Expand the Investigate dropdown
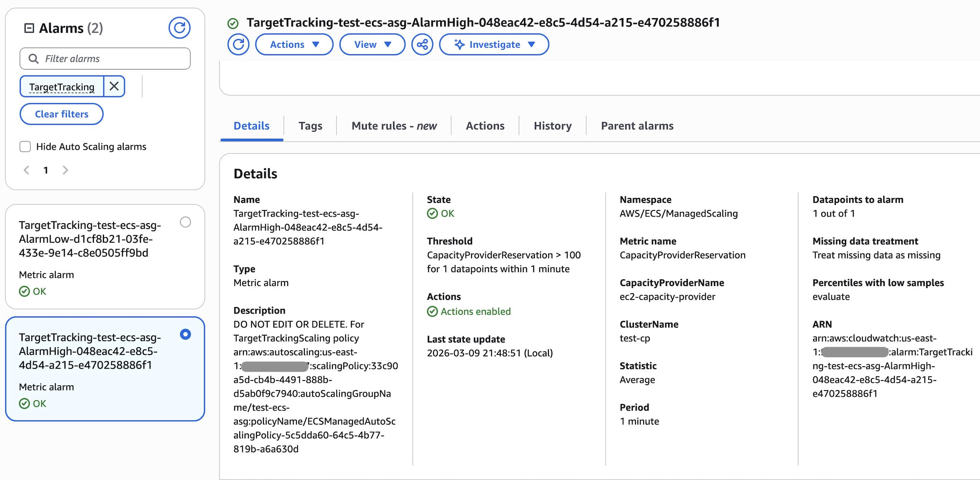980x480 pixels. pyautogui.click(x=494, y=45)
